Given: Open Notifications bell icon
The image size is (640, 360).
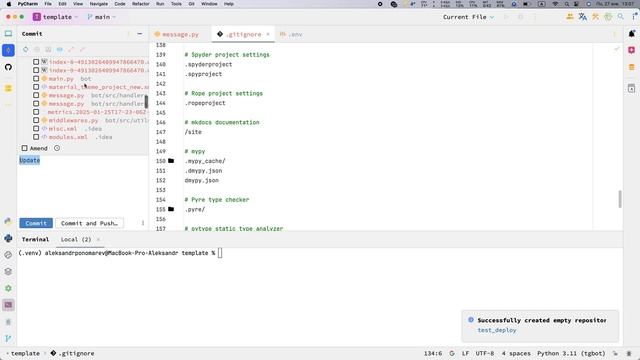Looking at the screenshot, I should [631, 33].
